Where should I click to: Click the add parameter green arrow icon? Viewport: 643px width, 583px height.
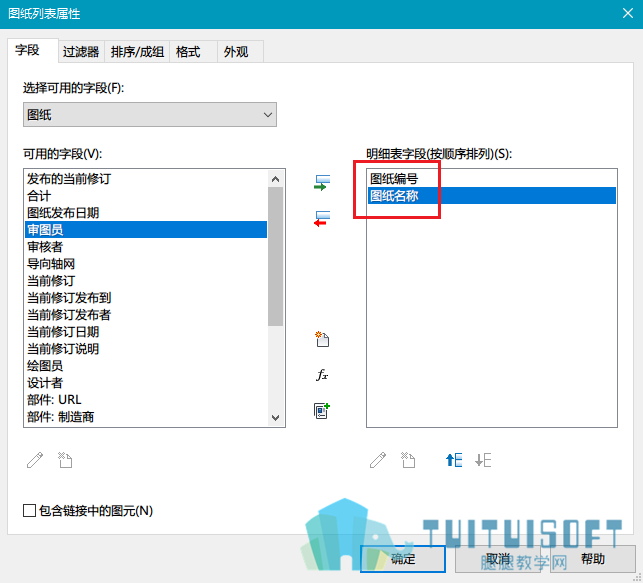tap(322, 183)
